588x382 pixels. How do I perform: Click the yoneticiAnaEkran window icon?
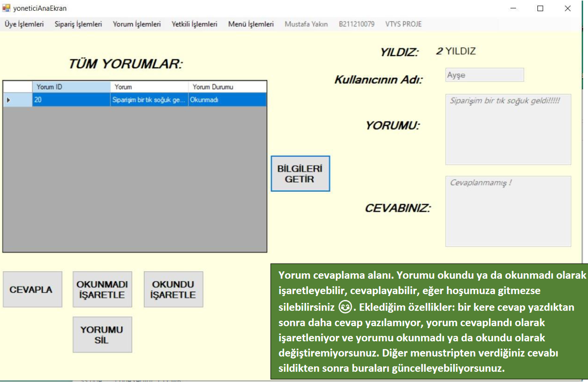coord(6,8)
